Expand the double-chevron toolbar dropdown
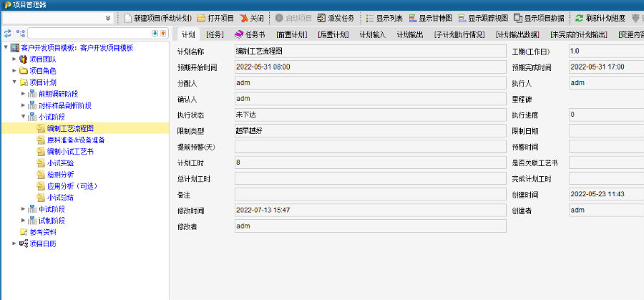Image resolution: width=644 pixels, height=300 pixels. [108, 18]
